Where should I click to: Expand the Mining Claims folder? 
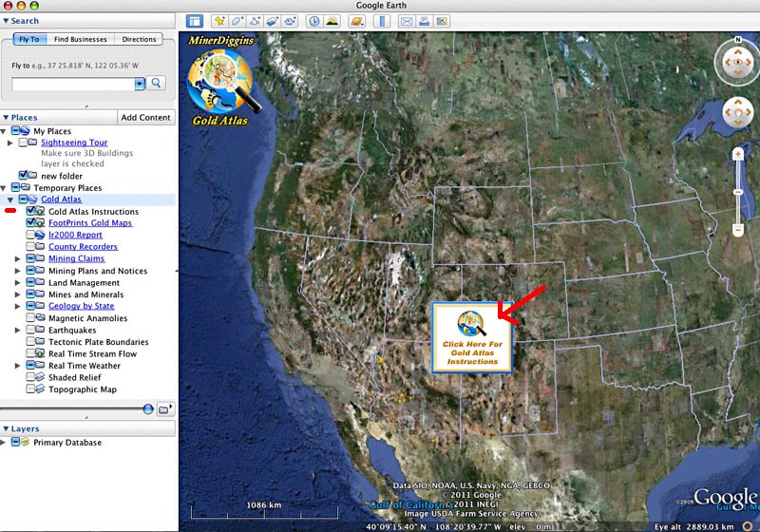17,258
